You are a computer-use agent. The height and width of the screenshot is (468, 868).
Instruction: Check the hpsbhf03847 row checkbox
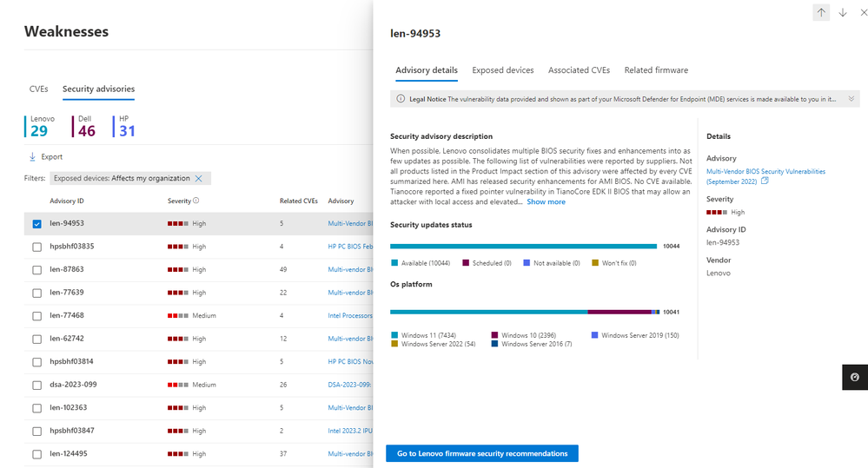tap(37, 432)
